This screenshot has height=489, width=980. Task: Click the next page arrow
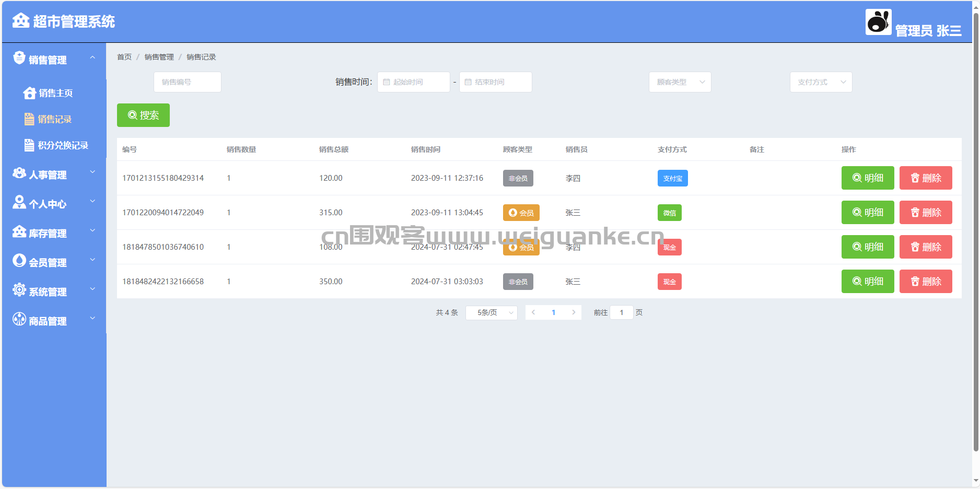click(574, 312)
